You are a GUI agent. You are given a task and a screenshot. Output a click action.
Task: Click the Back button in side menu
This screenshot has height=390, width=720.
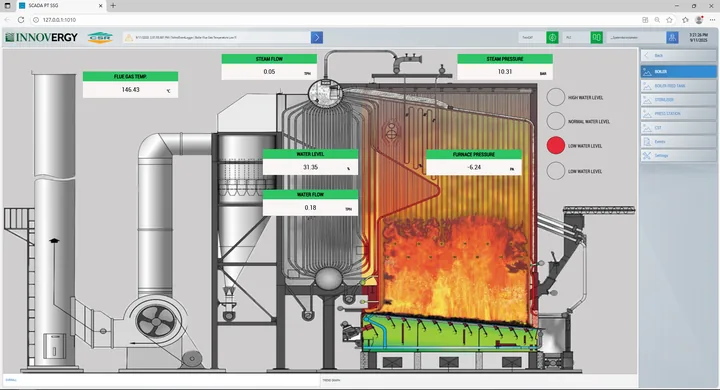pyautogui.click(x=678, y=56)
